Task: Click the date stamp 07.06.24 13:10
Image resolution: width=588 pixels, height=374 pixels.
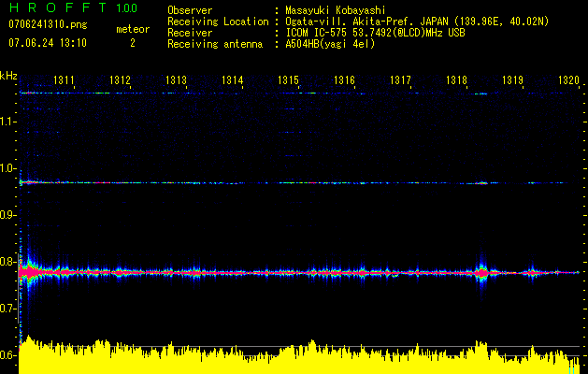Action: [48, 43]
